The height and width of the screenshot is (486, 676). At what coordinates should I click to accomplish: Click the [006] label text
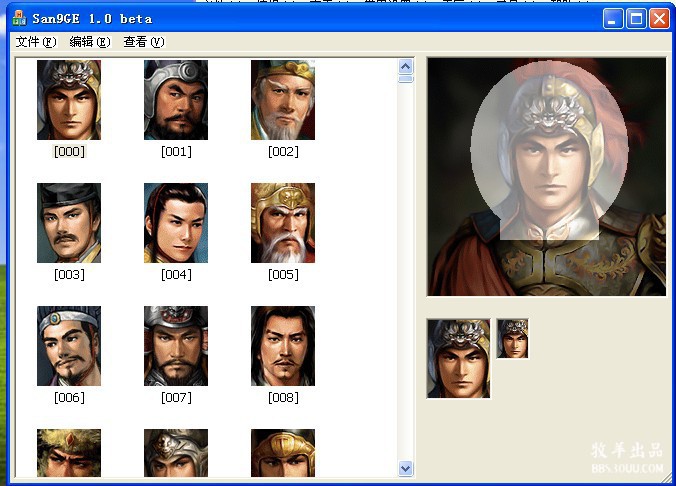(x=69, y=398)
